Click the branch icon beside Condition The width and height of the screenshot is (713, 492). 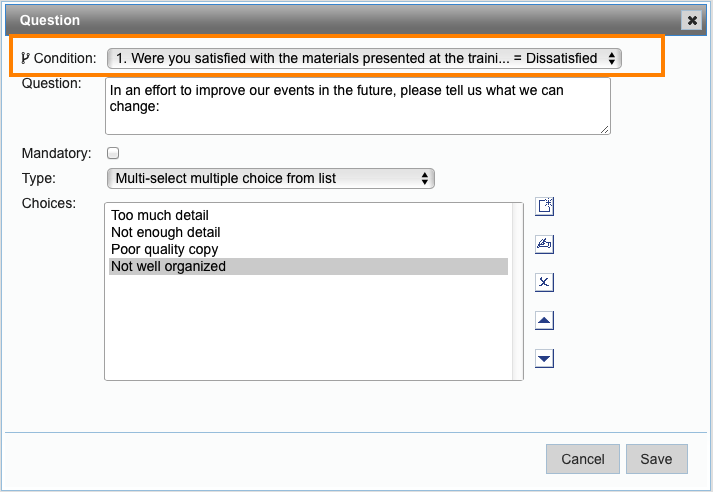(26, 58)
